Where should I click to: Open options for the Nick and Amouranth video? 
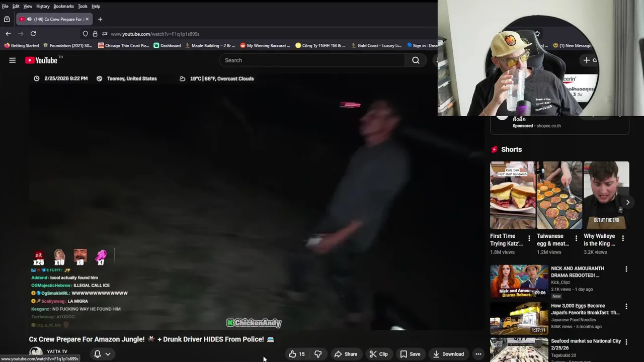(626, 269)
